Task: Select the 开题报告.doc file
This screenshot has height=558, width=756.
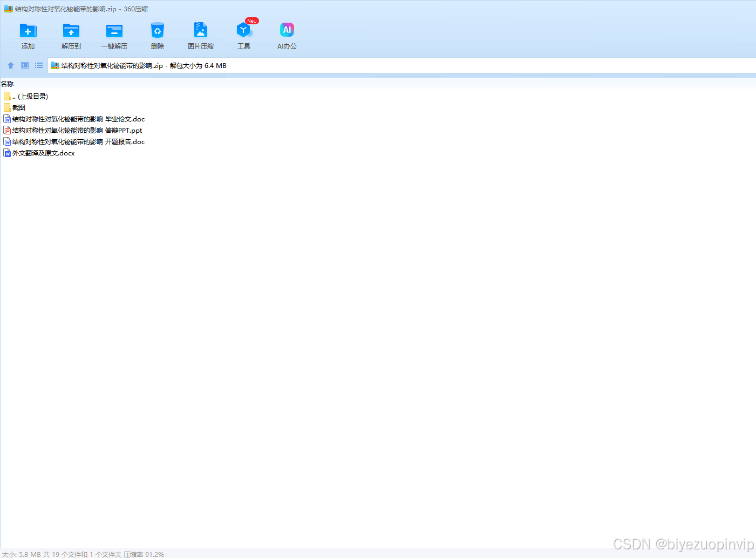Action: click(x=74, y=141)
